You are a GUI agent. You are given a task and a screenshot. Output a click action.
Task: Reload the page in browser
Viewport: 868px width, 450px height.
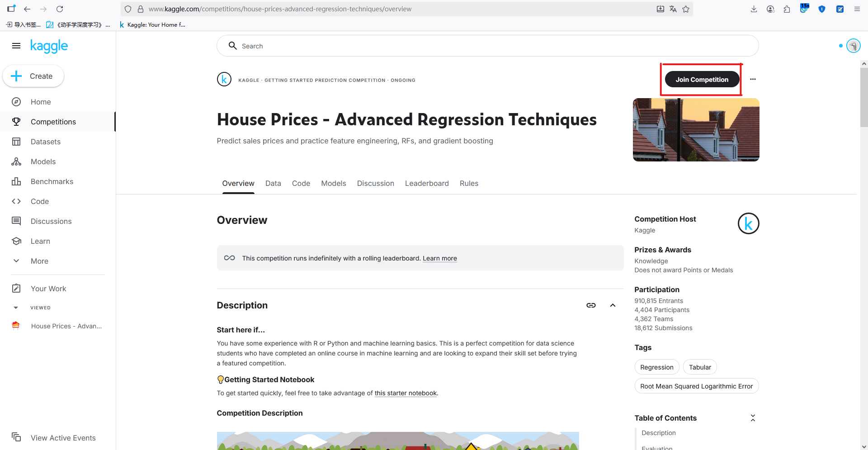tap(60, 9)
